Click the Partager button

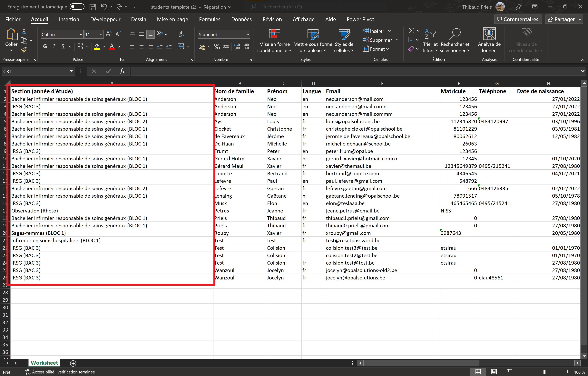pos(562,19)
